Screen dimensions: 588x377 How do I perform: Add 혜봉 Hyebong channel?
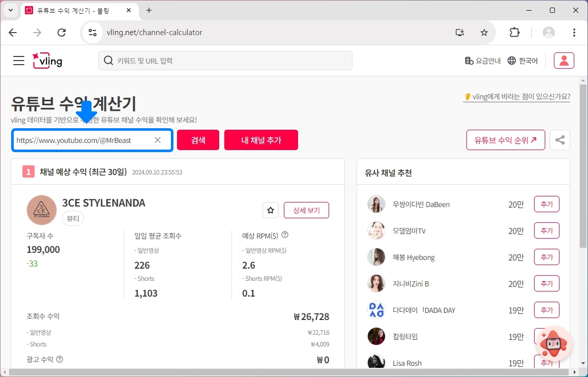[546, 257]
